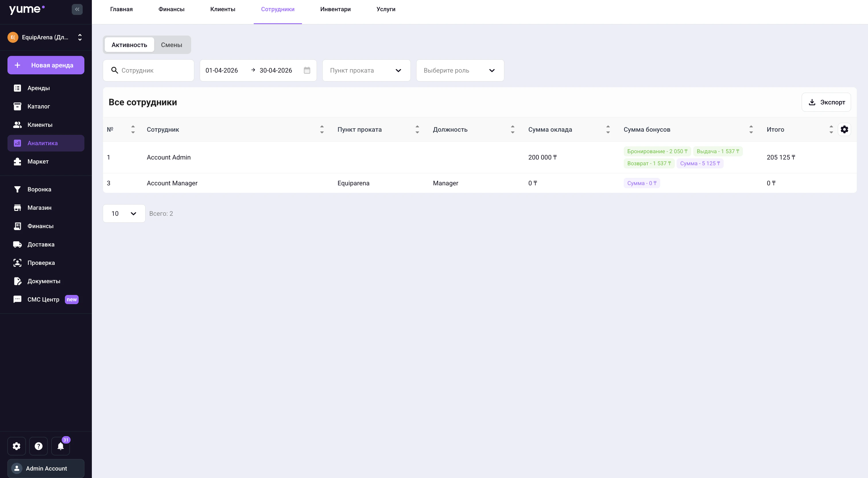Open Документы in the sidebar
This screenshot has width=868, height=478.
coord(43,281)
